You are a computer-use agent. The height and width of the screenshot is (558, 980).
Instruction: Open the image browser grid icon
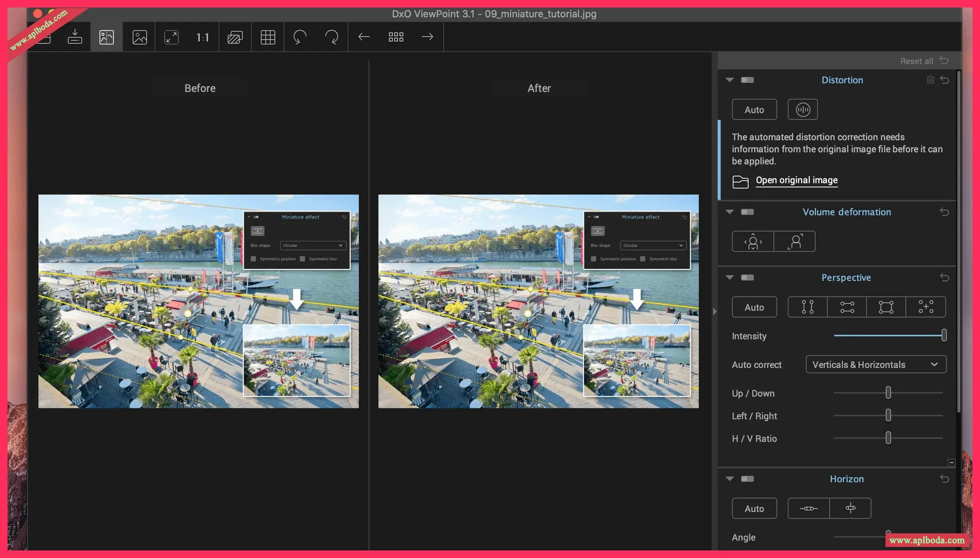tap(396, 37)
